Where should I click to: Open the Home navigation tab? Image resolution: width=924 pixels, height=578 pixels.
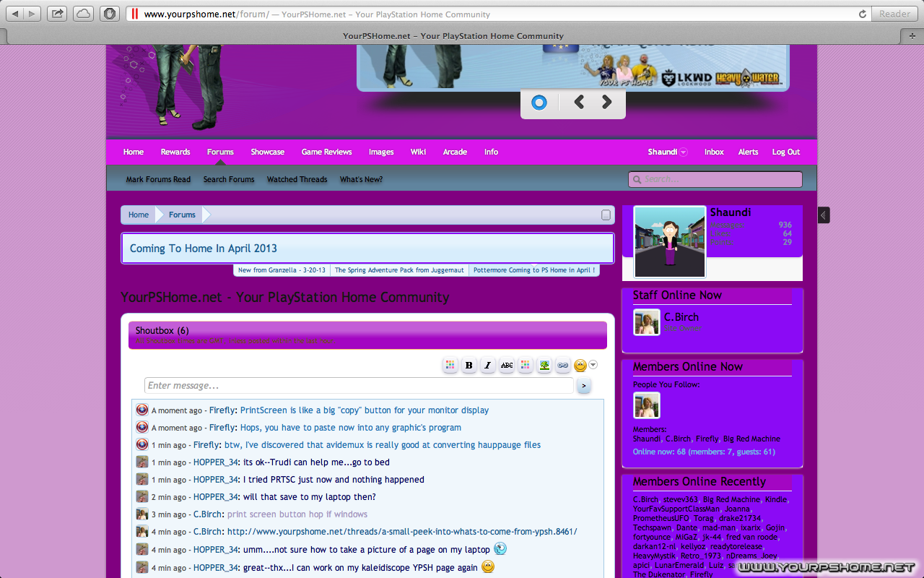click(134, 152)
